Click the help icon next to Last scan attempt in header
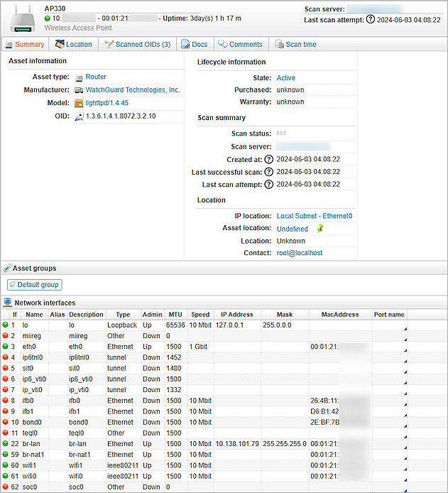The image size is (448, 493). [371, 19]
